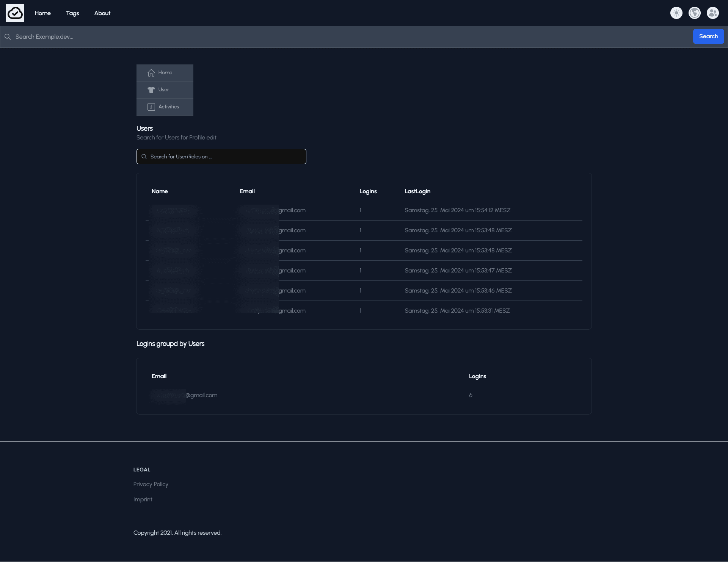This screenshot has width=728, height=562.
Task: Click the cloud checkmark logo
Action: (x=15, y=13)
